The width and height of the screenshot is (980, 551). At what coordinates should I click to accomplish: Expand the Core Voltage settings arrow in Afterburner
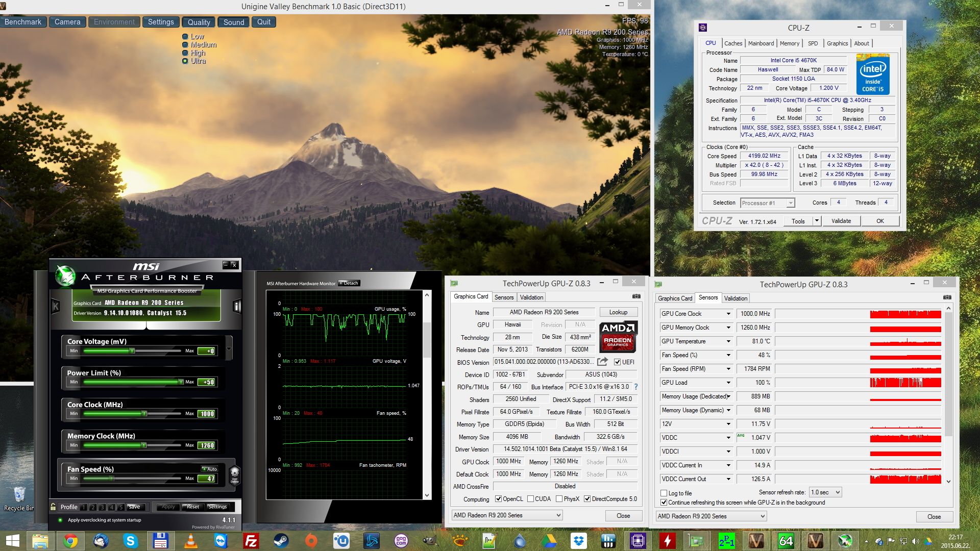(229, 349)
